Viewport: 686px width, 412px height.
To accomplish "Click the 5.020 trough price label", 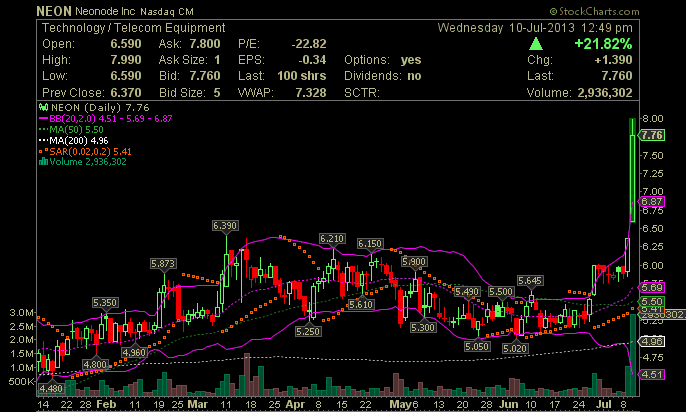I will tap(515, 349).
